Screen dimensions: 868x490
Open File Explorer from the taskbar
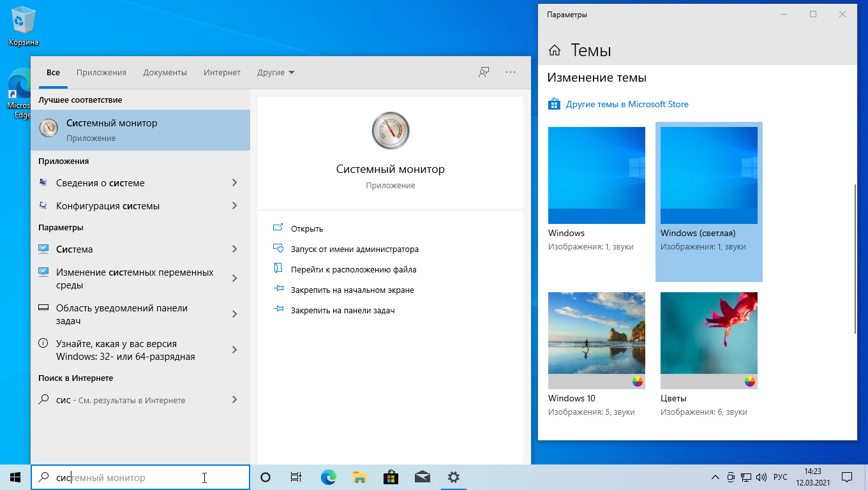pos(359,477)
